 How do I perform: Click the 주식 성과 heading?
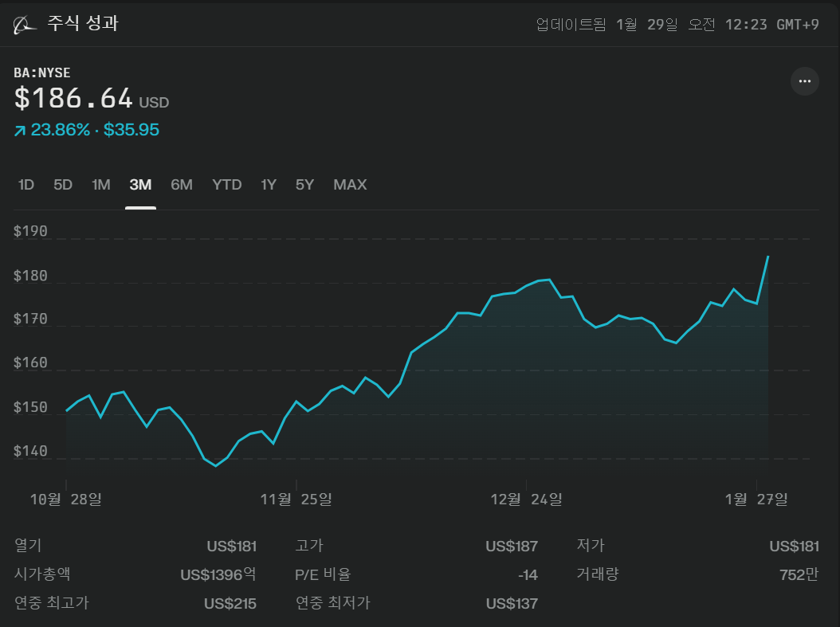[83, 24]
